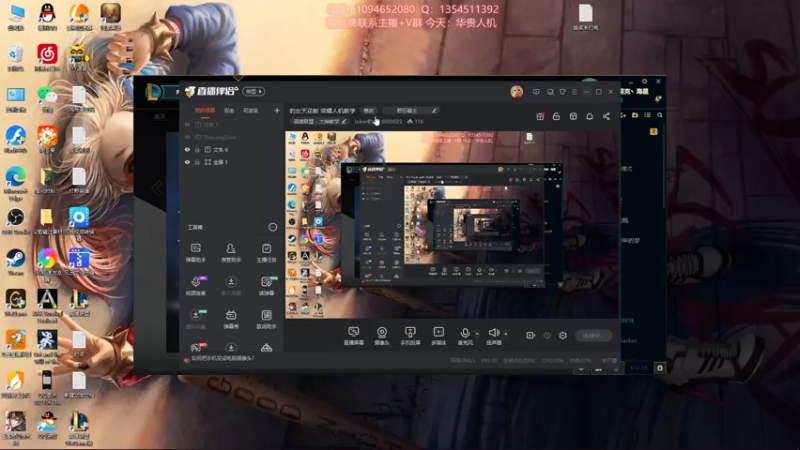The height and width of the screenshot is (450, 800).
Task: Edit the 英雄联盟 category tag
Action: [x=320, y=121]
